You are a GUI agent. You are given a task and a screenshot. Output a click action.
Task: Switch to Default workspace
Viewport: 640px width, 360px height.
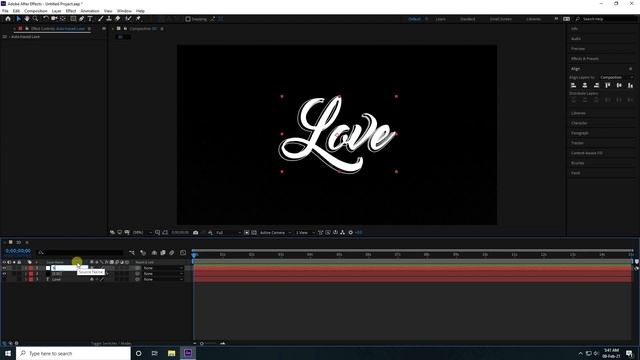coord(414,19)
